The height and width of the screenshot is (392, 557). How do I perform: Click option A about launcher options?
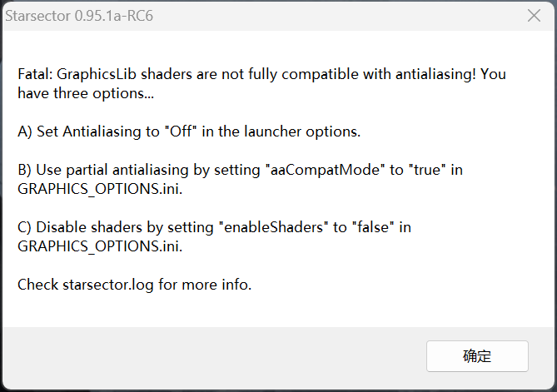pyautogui.click(x=189, y=131)
